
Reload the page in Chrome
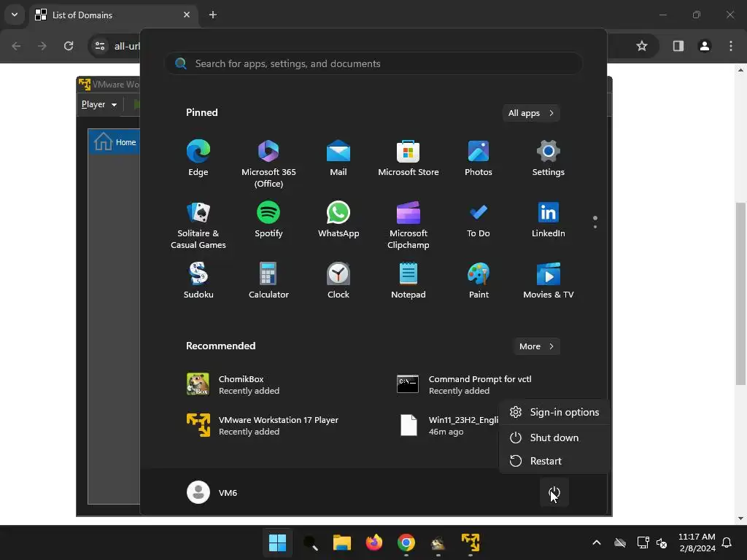(x=69, y=46)
